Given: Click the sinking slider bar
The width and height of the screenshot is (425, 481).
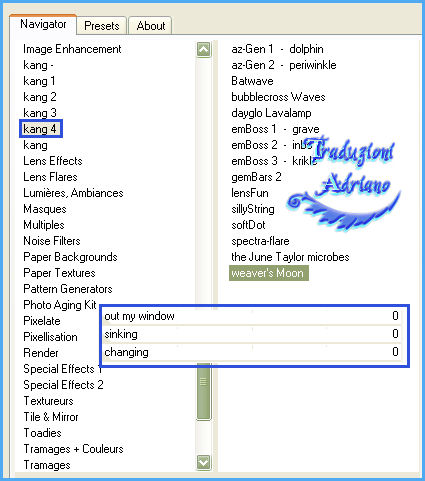Looking at the screenshot, I should pos(252,334).
